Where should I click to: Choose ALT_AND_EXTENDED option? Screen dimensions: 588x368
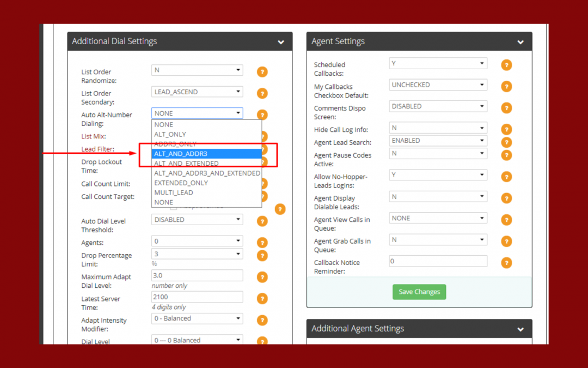click(207, 164)
